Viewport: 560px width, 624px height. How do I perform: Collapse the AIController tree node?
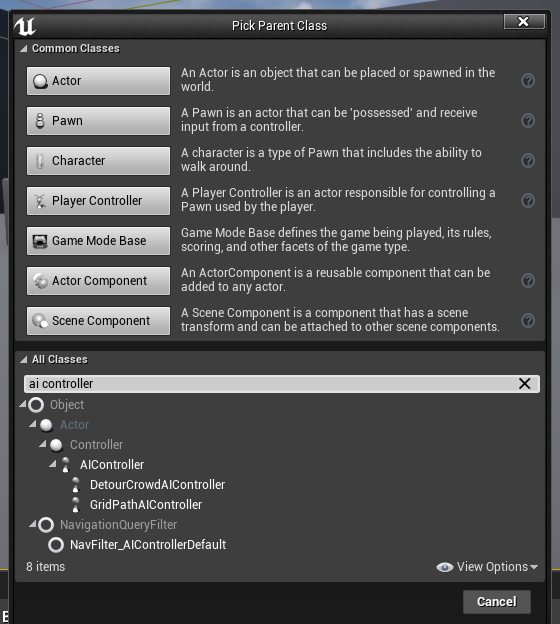[x=53, y=464]
